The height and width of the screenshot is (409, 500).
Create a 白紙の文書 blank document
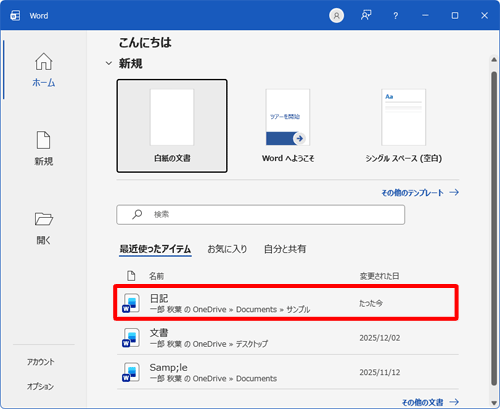[172, 126]
